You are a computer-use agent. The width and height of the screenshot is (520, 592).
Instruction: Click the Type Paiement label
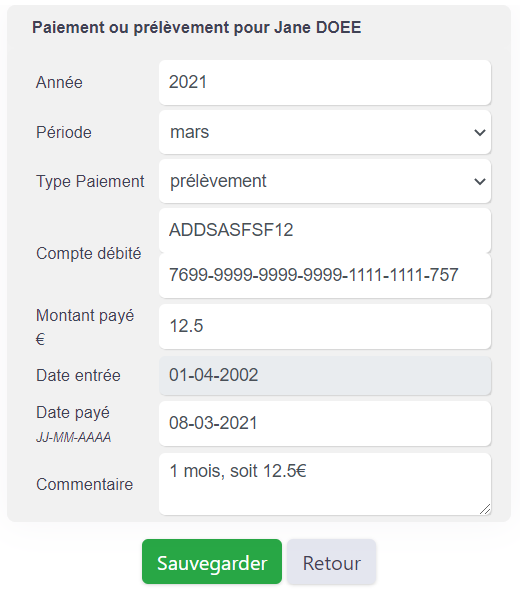pyautogui.click(x=90, y=182)
